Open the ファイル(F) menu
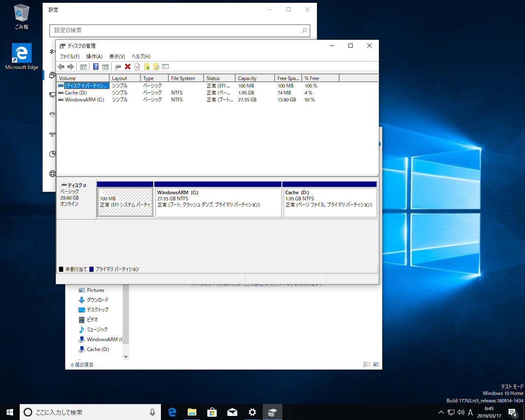Image resolution: width=525 pixels, height=420 pixels. click(70, 57)
